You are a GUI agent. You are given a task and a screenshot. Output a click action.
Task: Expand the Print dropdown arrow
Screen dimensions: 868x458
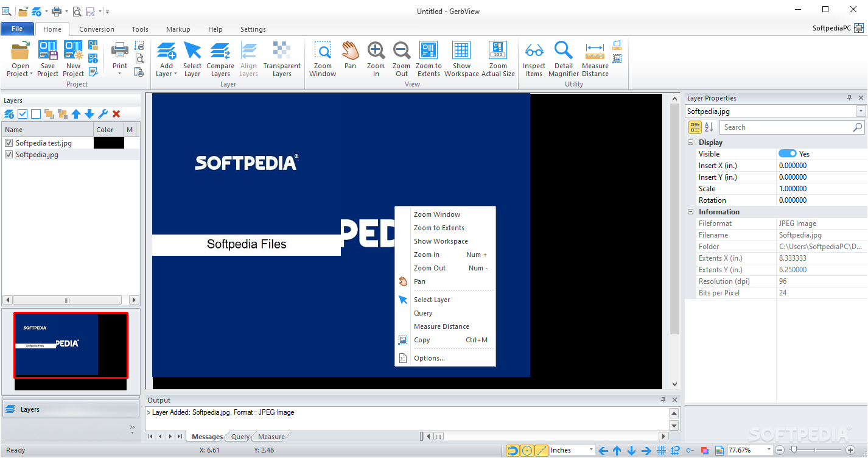(x=120, y=74)
